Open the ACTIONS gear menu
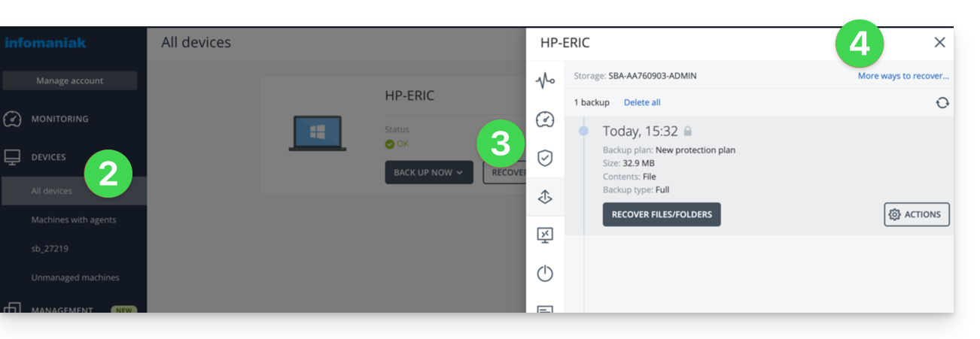This screenshot has width=980, height=339. click(x=916, y=214)
